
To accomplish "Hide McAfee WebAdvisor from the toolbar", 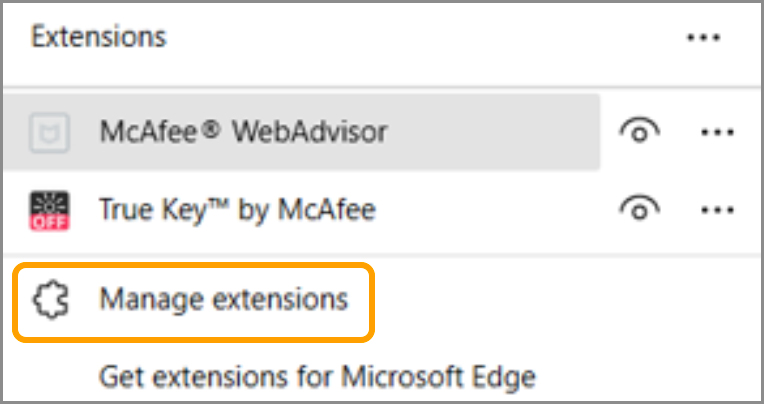I will point(639,132).
